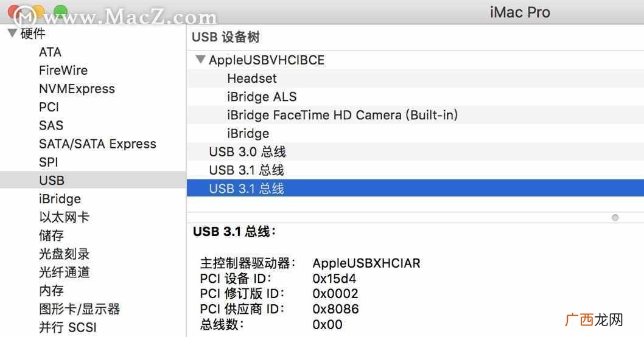Collapse the AppleUSBVHCIBCE tree node
Viewport: 644px width, 337px height.
200,60
